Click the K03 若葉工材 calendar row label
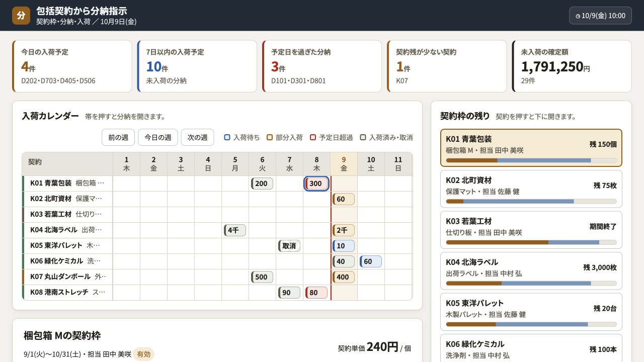This screenshot has width=644, height=362. click(x=67, y=215)
